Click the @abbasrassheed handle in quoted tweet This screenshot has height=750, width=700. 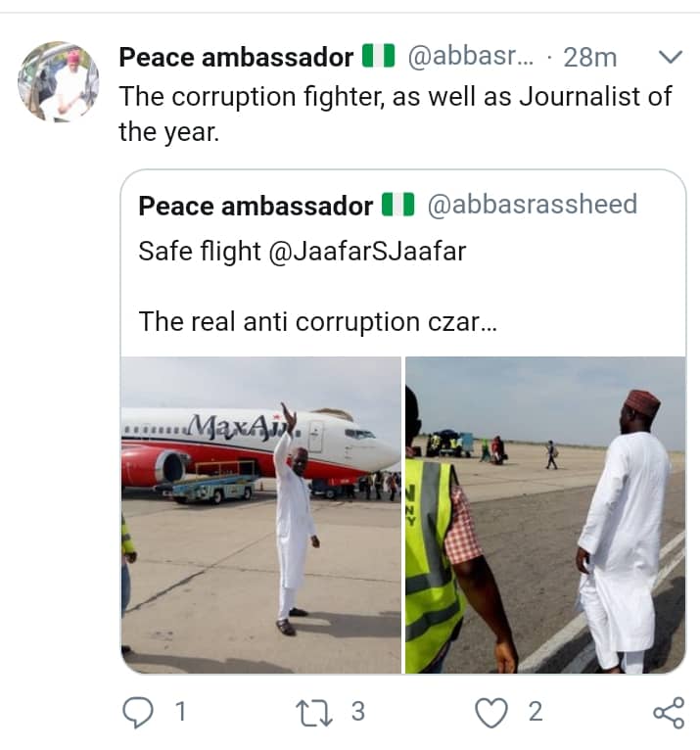tap(533, 205)
